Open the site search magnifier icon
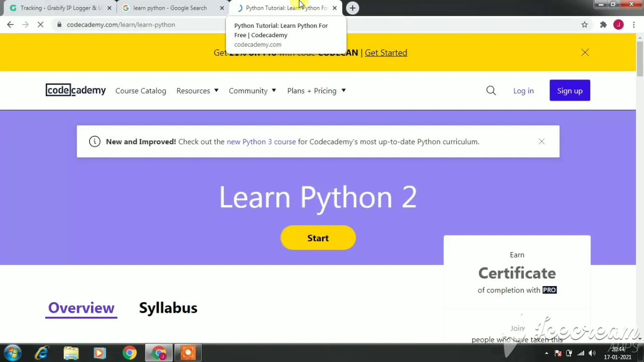The image size is (644, 362). click(491, 90)
